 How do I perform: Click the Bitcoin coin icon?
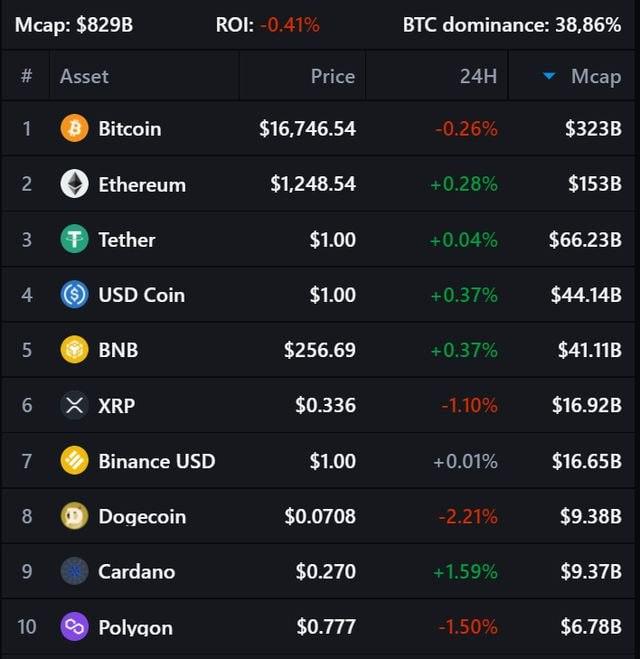pyautogui.click(x=75, y=128)
